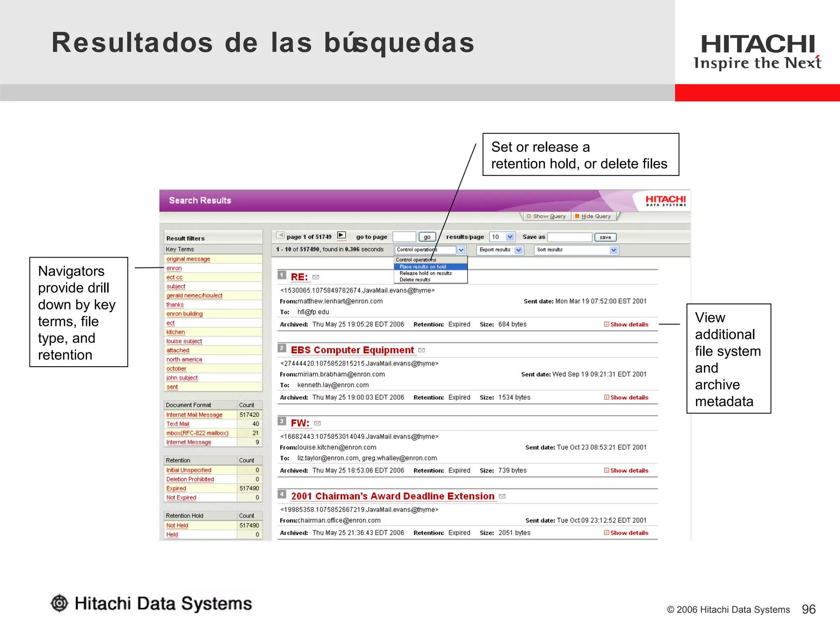
Task: Select Delete results option
Action: (431, 280)
